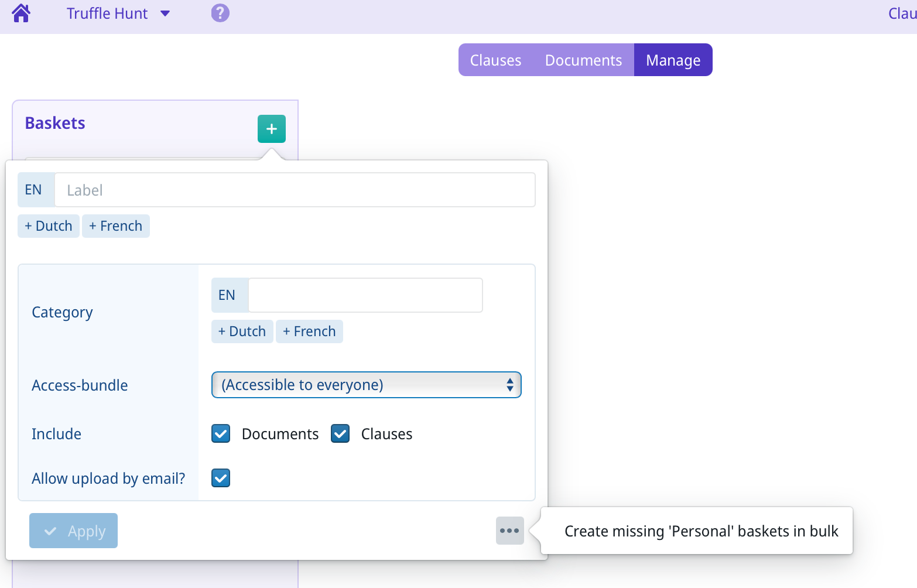Choose Create missing 'Personal' baskets in bulk
Viewport: 917px width, 588px height.
701,531
